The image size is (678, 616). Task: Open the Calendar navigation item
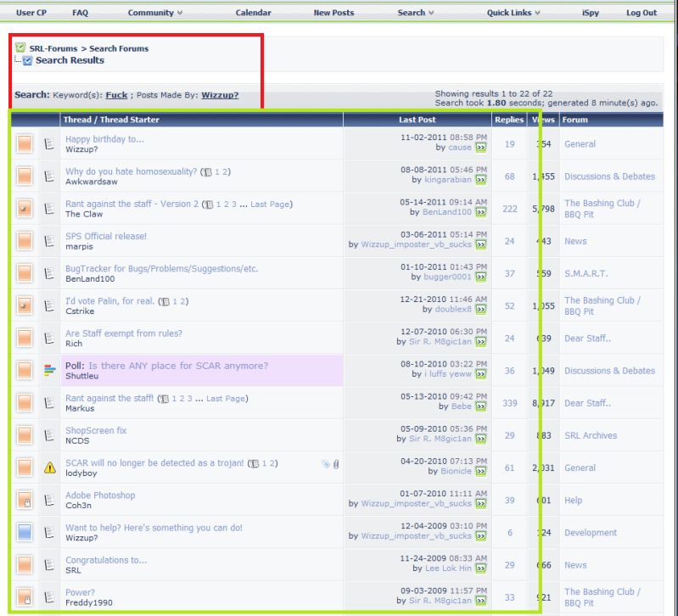[x=253, y=13]
